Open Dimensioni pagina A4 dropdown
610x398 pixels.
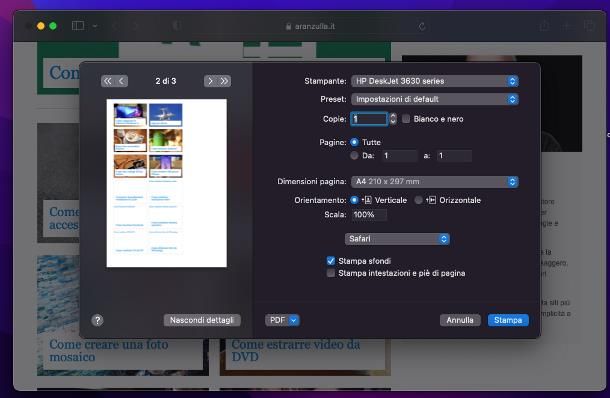435,181
